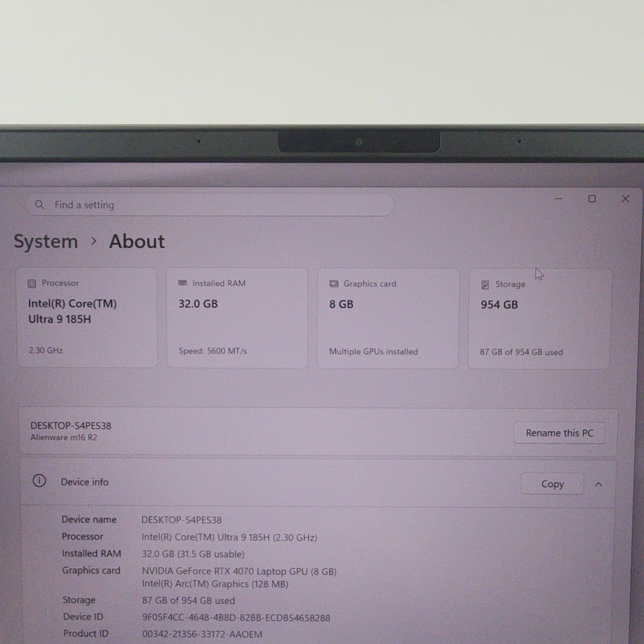
Task: Open the Installed RAM 32.0 GB card
Action: point(237,318)
